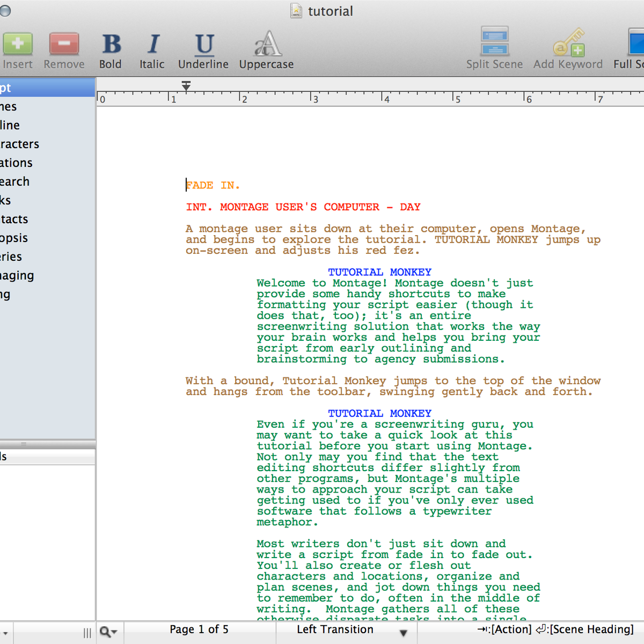Click the tutorial document icon in title bar
This screenshot has height=644, width=644.
296,11
